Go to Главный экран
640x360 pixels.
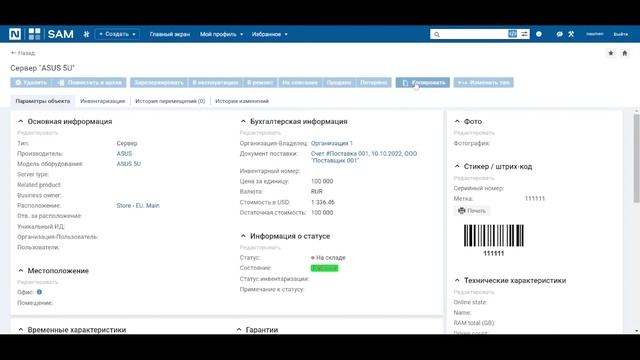(169, 34)
